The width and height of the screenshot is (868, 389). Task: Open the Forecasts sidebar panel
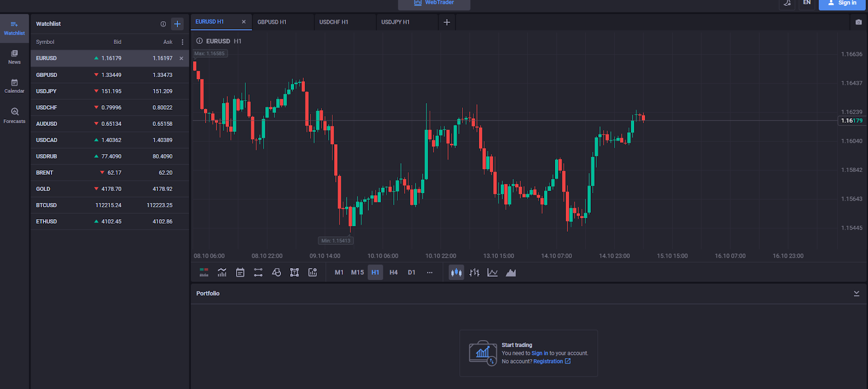[x=15, y=115]
